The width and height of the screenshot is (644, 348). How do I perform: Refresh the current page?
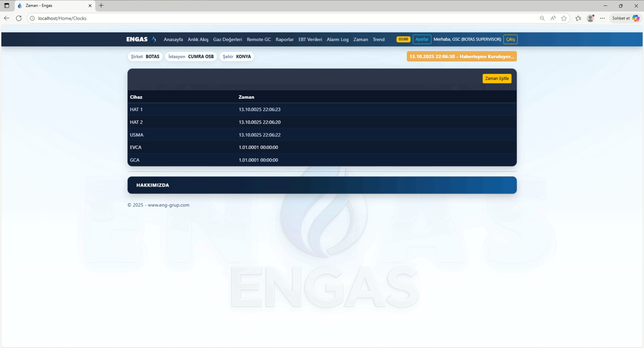click(x=19, y=18)
